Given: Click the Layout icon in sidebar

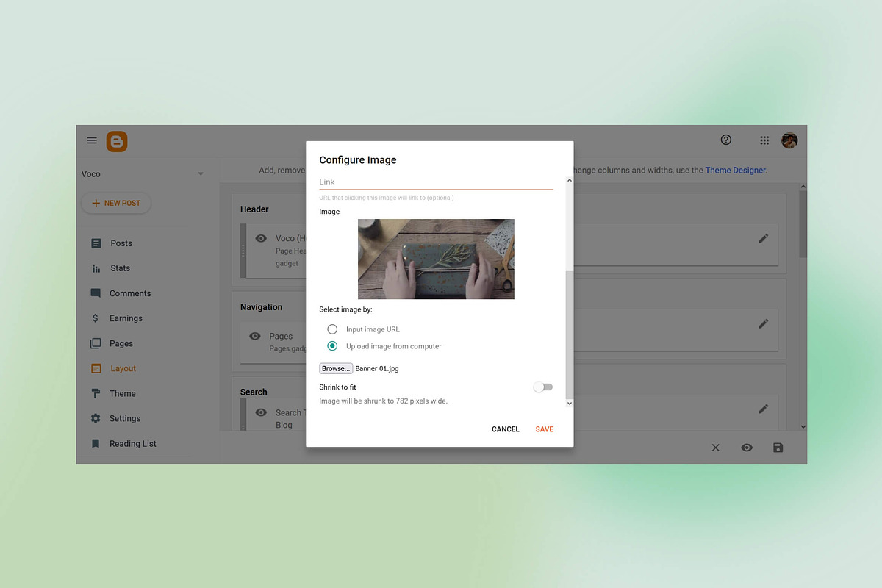Looking at the screenshot, I should tap(96, 368).
